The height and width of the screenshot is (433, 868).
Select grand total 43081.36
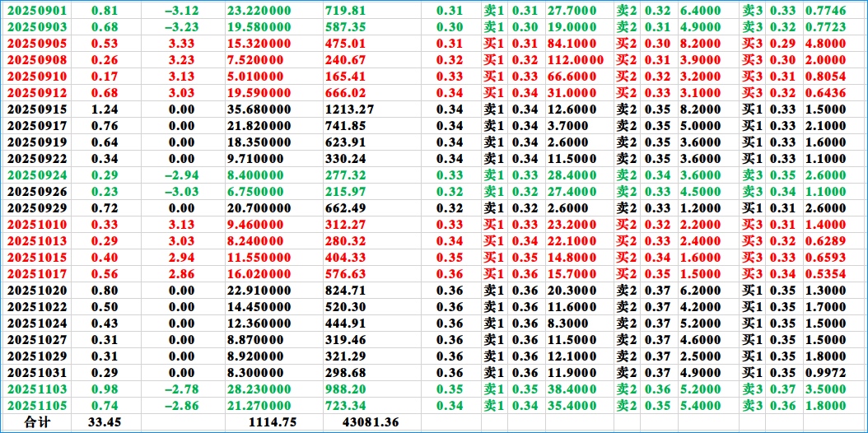371,423
